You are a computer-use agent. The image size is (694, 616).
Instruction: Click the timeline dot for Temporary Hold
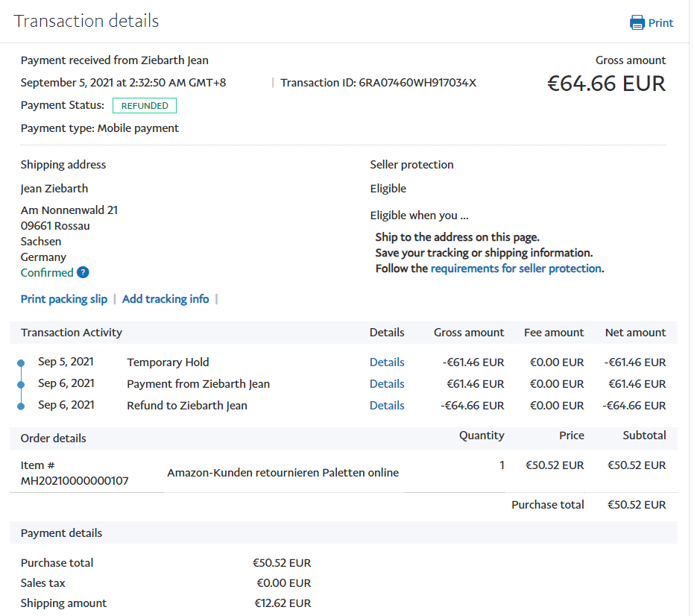(21, 363)
